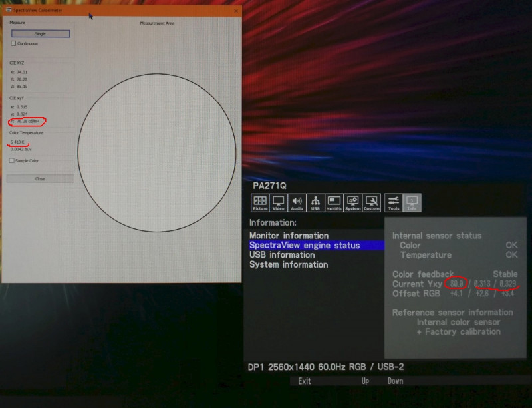
Task: Click the Info icon in OSD
Action: coord(412,202)
